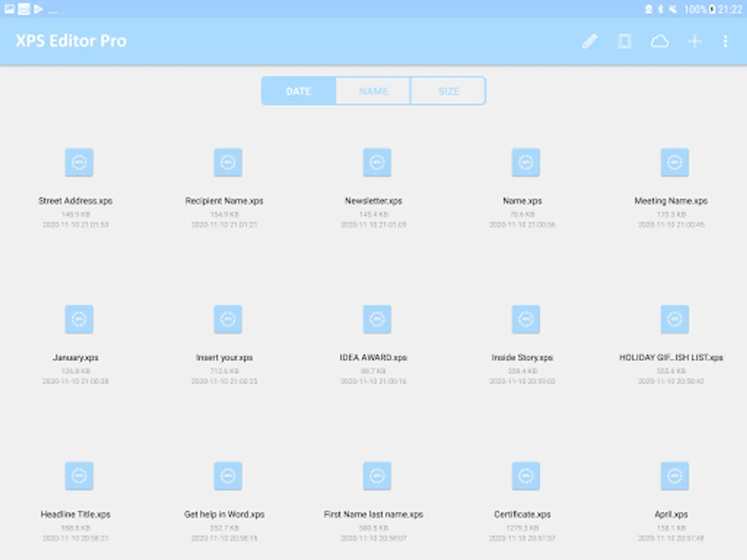Select 'HOLIDAY GIF...ISH LIST.xps' file name

(x=671, y=358)
